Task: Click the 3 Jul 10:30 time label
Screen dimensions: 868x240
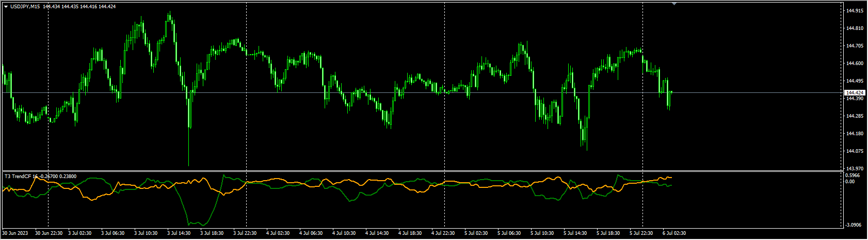Action: pos(146,233)
